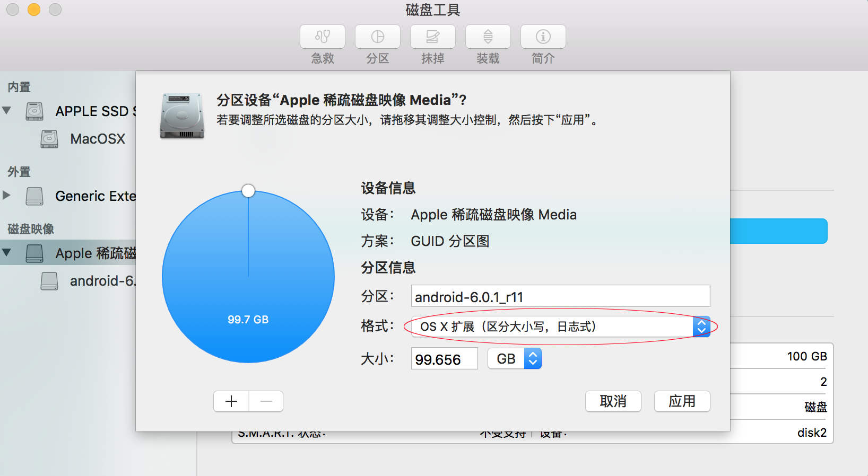Click the 应用 apply button

[682, 401]
